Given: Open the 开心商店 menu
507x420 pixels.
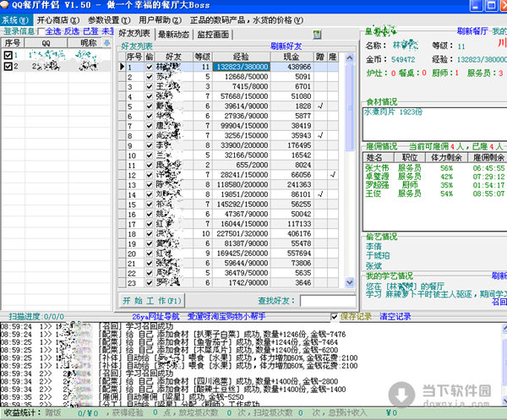Looking at the screenshot, I should click(57, 20).
